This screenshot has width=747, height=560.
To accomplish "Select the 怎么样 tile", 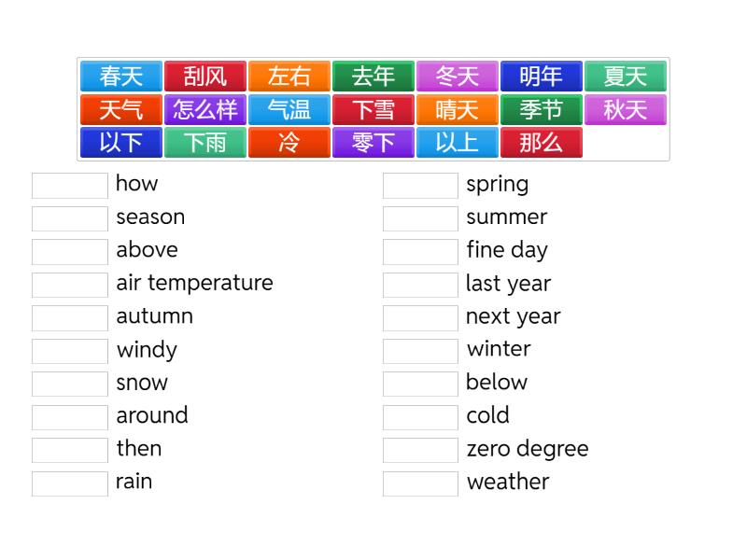I will pyautogui.click(x=205, y=110).
